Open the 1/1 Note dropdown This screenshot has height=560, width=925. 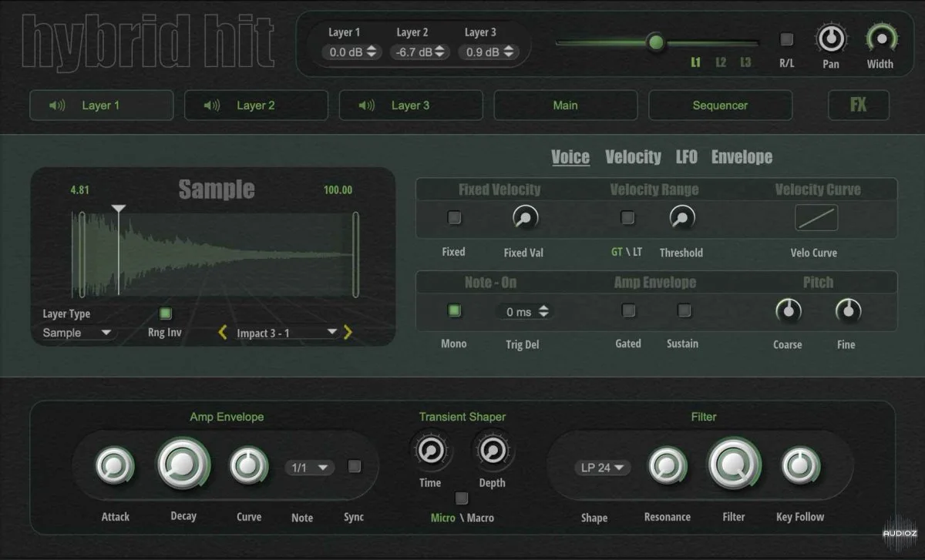pyautogui.click(x=309, y=468)
